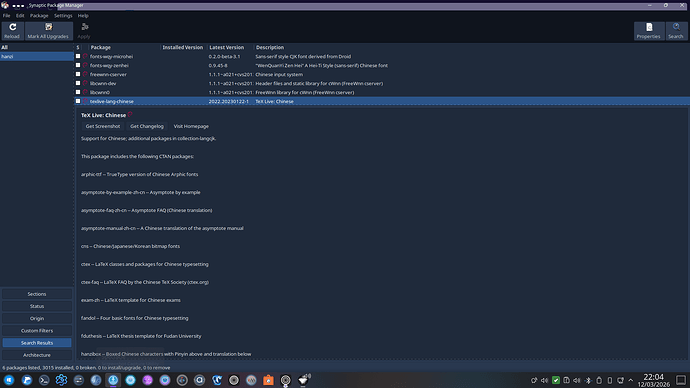The height and width of the screenshot is (388, 690).
Task: Open the File menu
Action: pos(7,16)
